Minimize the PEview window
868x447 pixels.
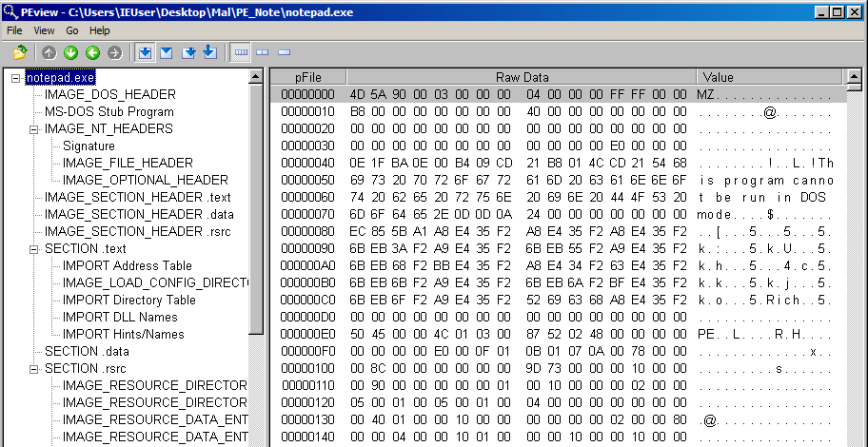tap(822, 11)
